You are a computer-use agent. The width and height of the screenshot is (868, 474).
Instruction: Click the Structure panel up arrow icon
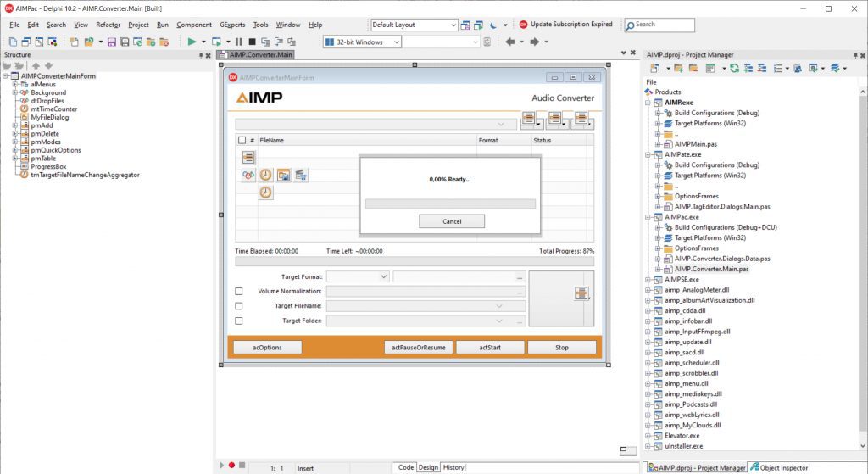(x=36, y=65)
